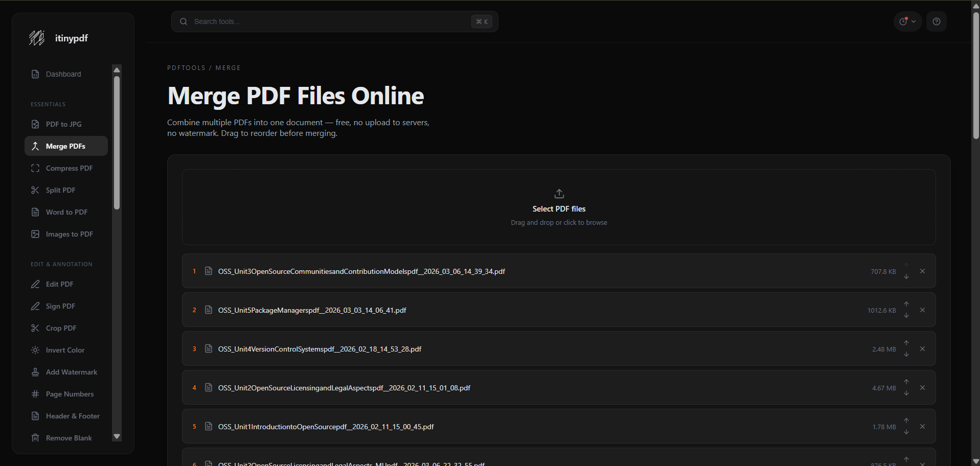Go to the Dashboard section
980x466 pixels.
(x=62, y=74)
